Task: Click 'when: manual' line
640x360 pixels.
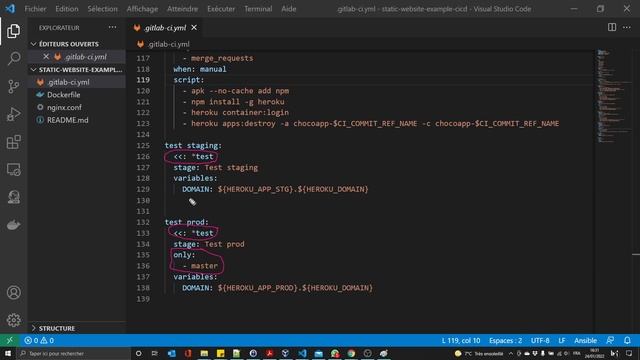Action: pos(200,69)
